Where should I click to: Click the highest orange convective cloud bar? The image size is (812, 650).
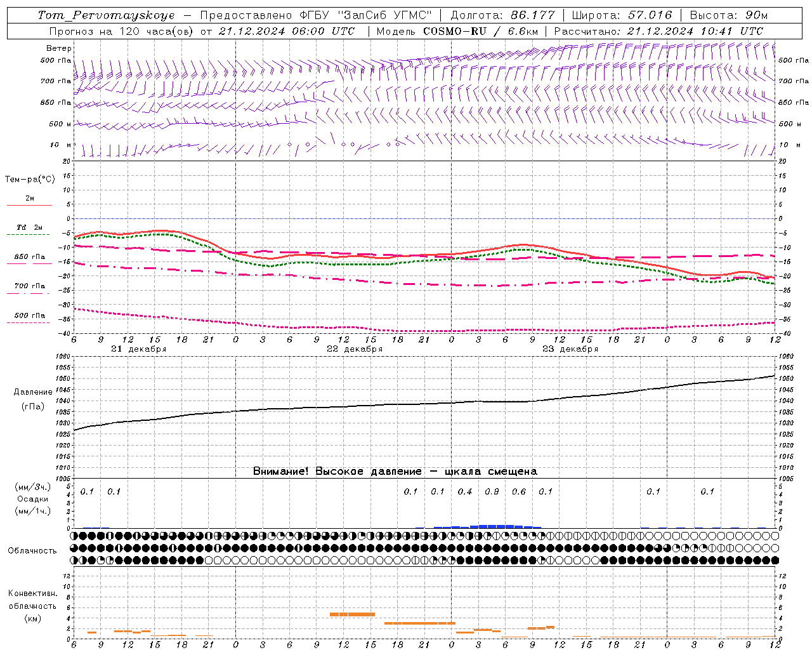(x=352, y=614)
